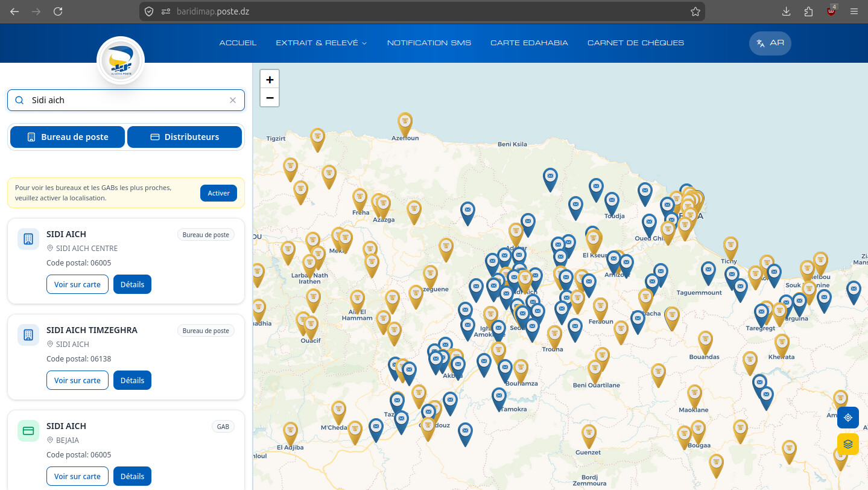Screen dimensions: 868x490
Task: Show SIDI AICH CENTRE office on map
Action: (x=77, y=284)
